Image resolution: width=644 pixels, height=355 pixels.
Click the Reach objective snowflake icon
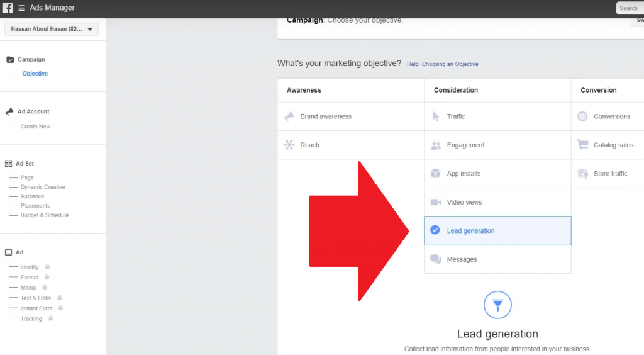tap(289, 145)
